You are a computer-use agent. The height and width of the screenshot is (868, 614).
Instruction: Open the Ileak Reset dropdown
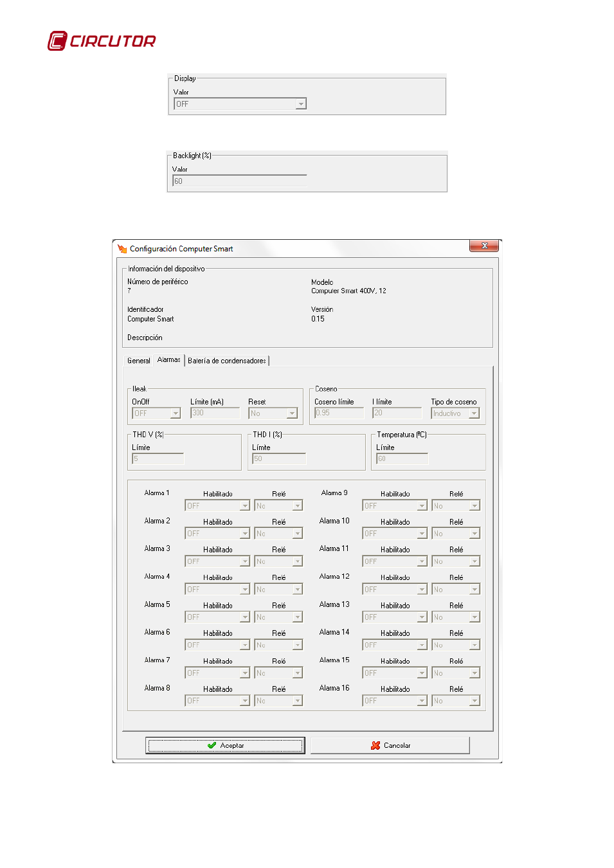tap(273, 413)
